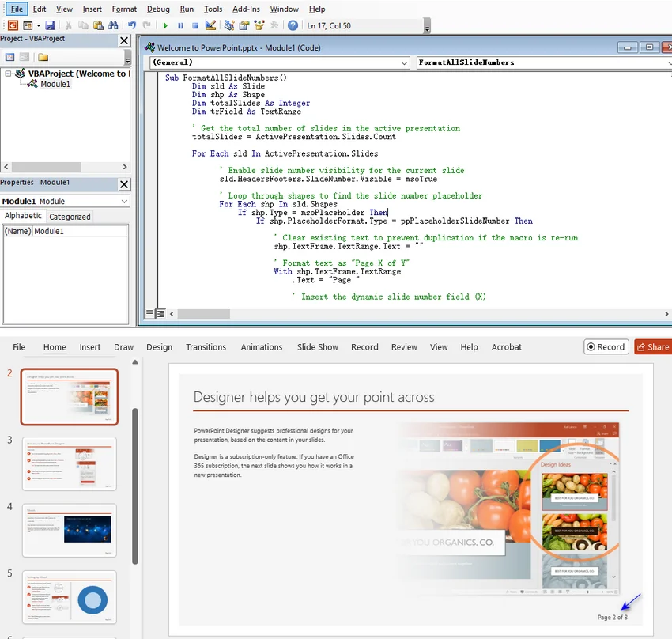Open the (General) object dropdown in code window
This screenshot has width=672, height=639.
pyautogui.click(x=404, y=62)
